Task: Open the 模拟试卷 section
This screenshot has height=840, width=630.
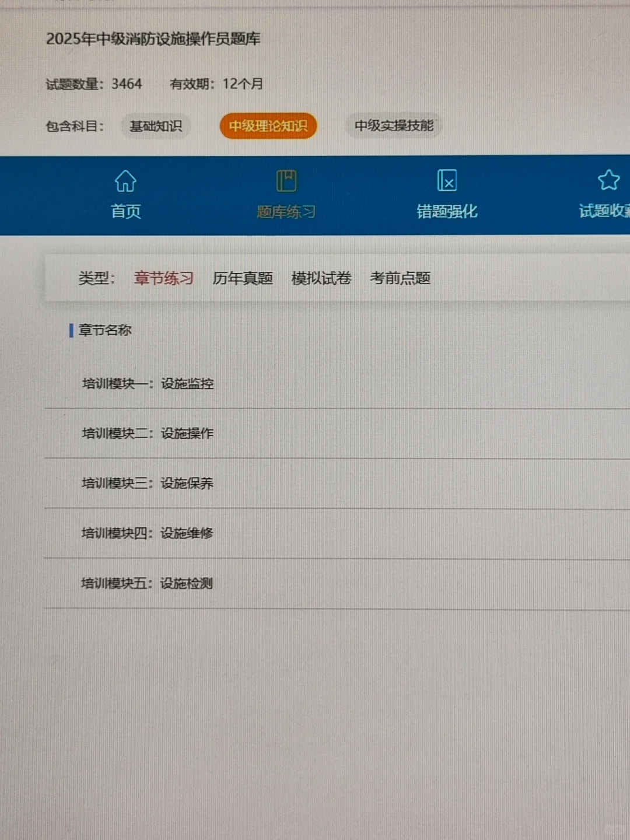Action: (321, 279)
